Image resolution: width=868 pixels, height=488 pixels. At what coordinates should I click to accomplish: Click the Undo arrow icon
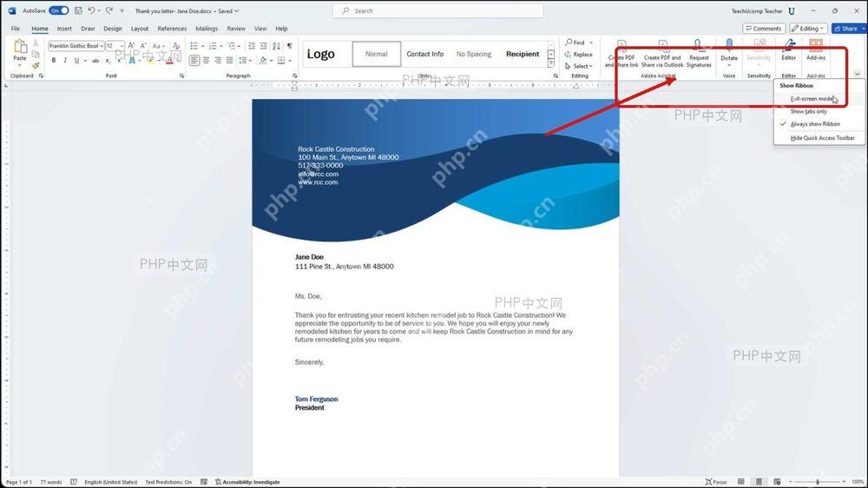click(x=91, y=10)
